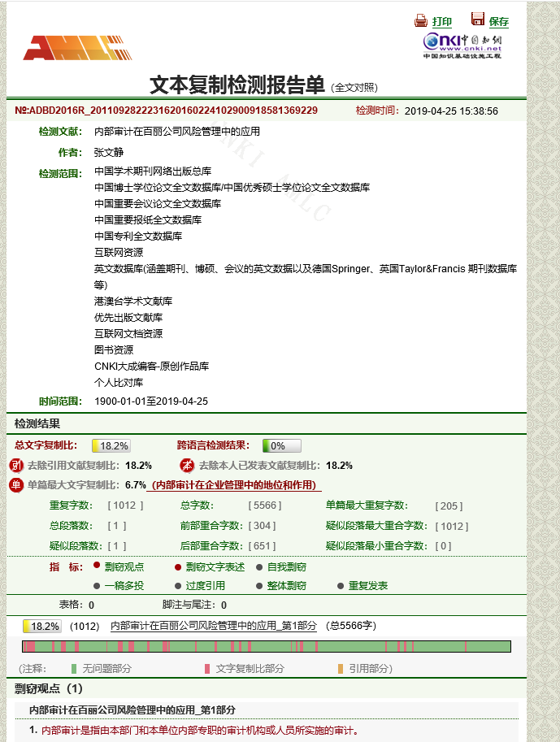Click the 剽窃观点 indicator bullet
This screenshot has width=560, height=742.
pos(97,566)
